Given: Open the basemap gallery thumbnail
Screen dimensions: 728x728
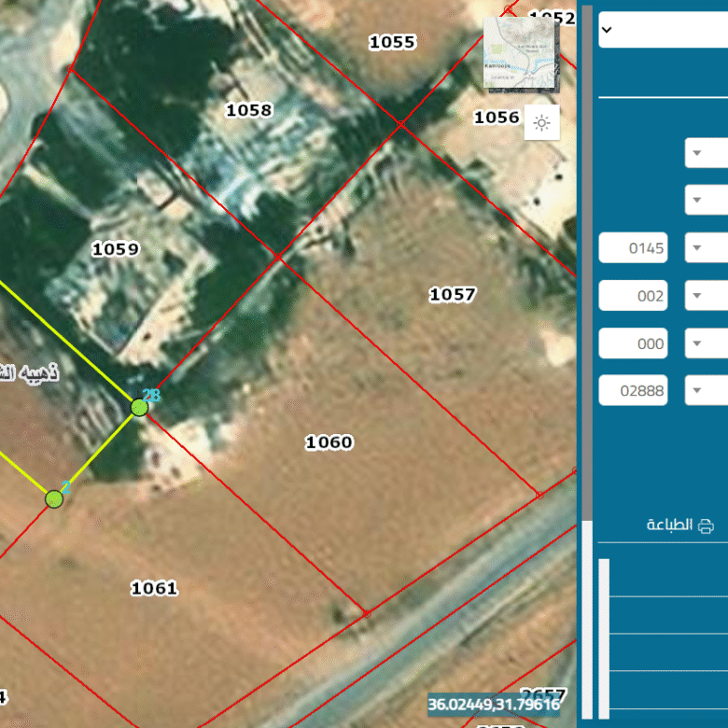Looking at the screenshot, I should (521, 53).
